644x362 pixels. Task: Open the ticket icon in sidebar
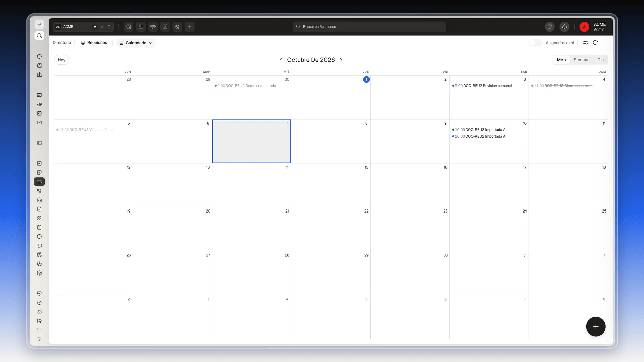click(x=39, y=143)
